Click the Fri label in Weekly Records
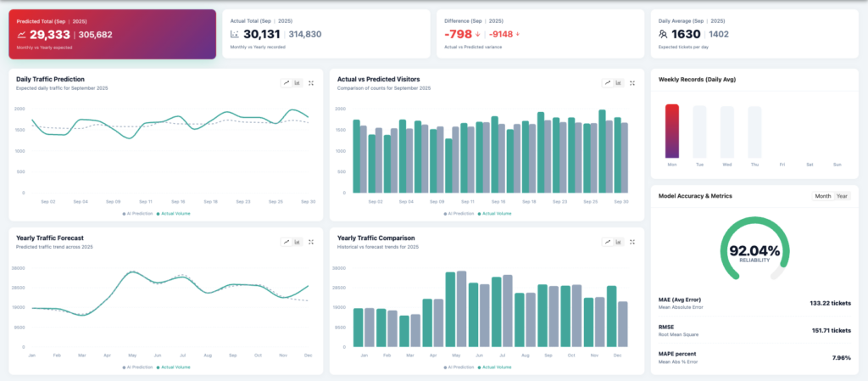This screenshot has width=868, height=381. point(782,165)
